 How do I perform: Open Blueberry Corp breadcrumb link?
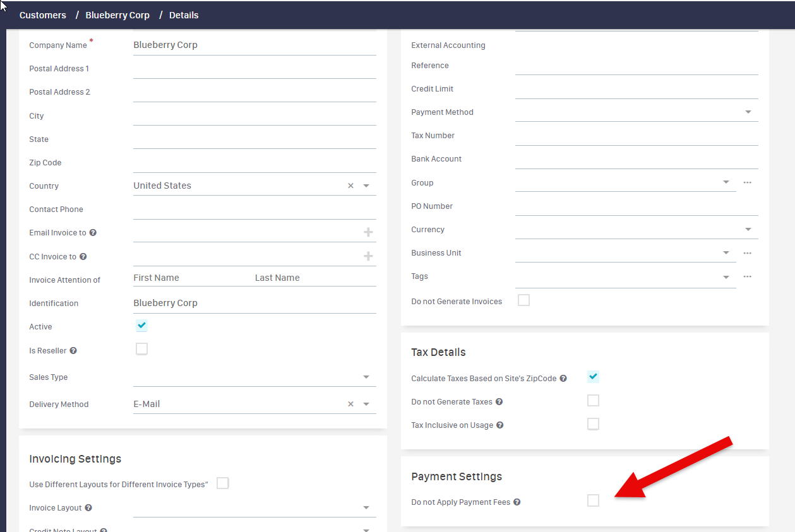click(117, 15)
